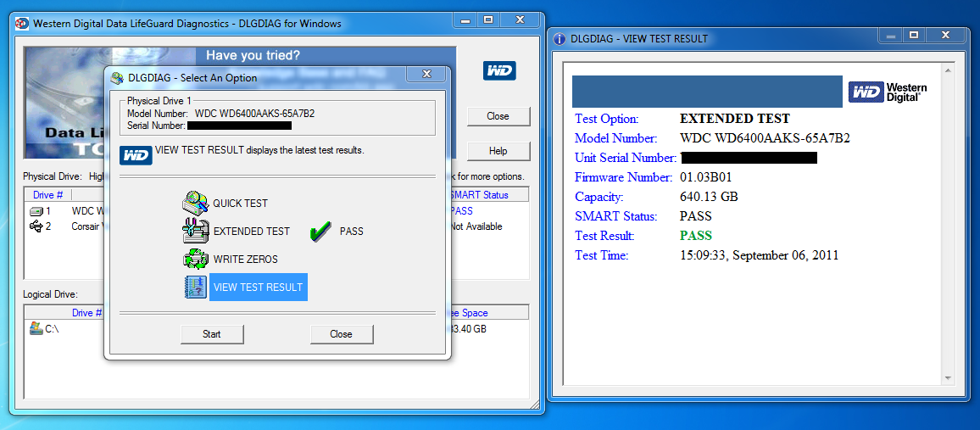Maximize the VIEW TEST RESULT window
Image resolution: width=980 pixels, height=430 pixels.
(913, 35)
